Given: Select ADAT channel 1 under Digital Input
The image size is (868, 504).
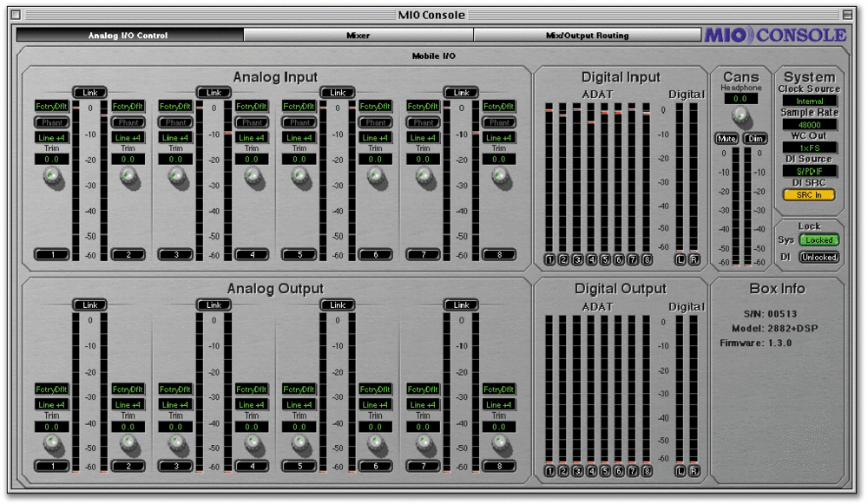Looking at the screenshot, I should tap(549, 259).
